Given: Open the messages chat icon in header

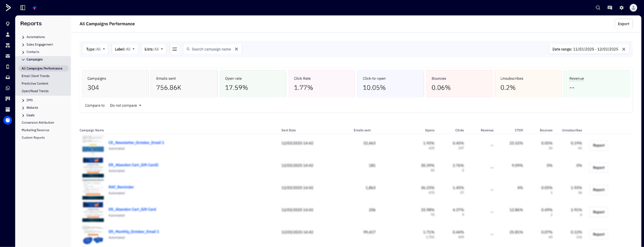Looking at the screenshot, I should [609, 8].
